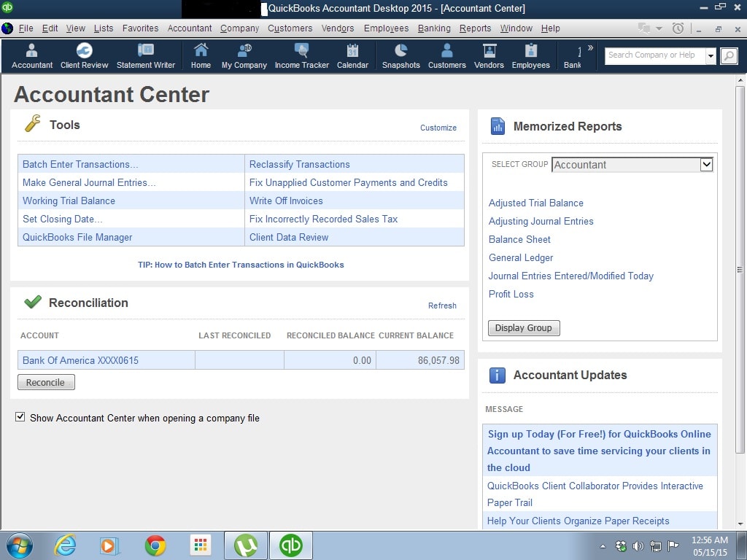
Task: Open Google Chrome from the taskbar
Action: click(x=155, y=545)
